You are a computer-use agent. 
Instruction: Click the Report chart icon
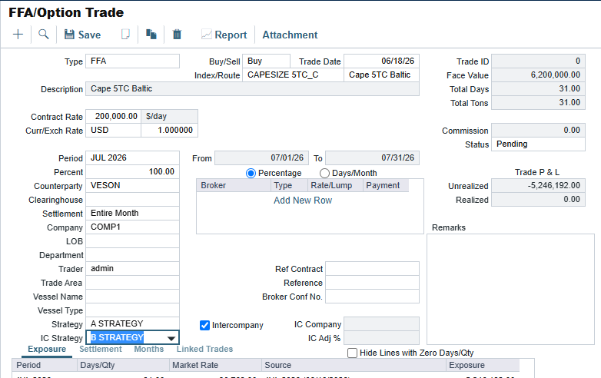(206, 35)
